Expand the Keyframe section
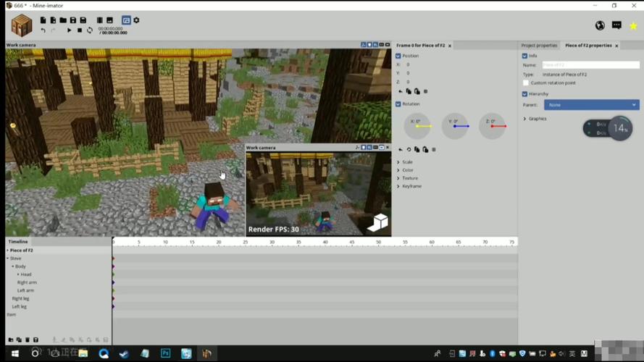Image resolution: width=644 pixels, height=362 pixels. tap(398, 186)
